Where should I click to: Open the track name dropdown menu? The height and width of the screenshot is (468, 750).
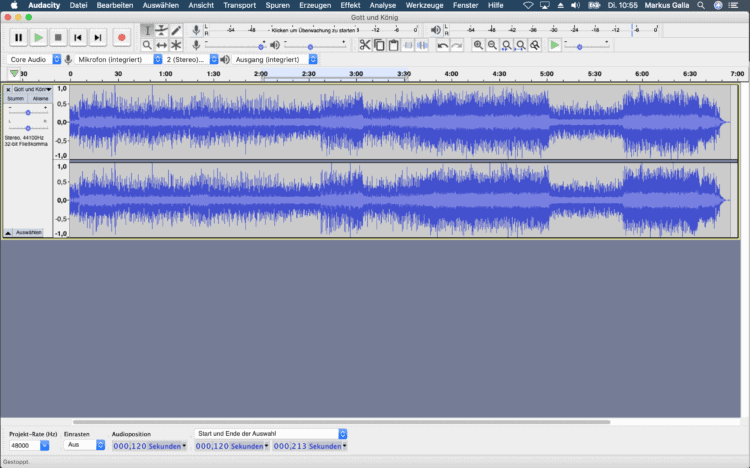click(32, 89)
